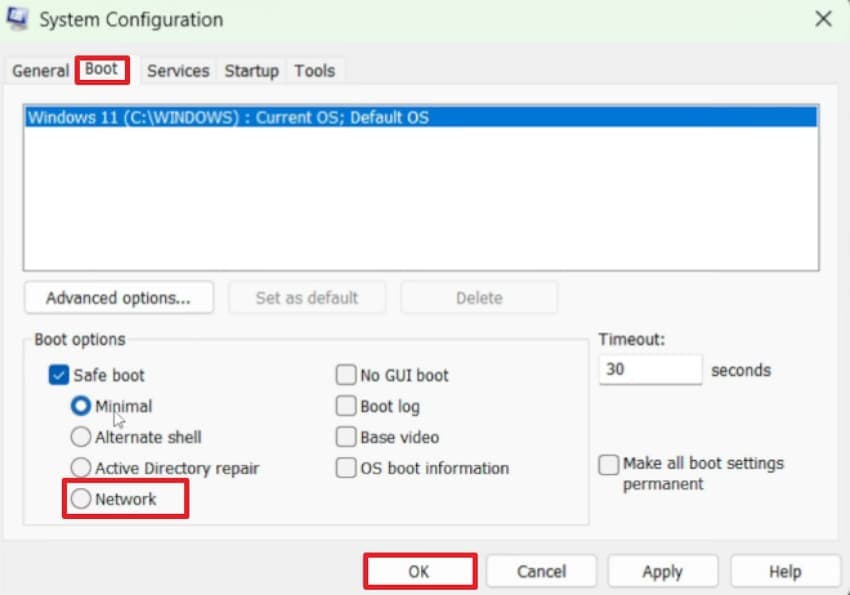
Task: Select the Minimal safe boot option
Action: coord(80,406)
